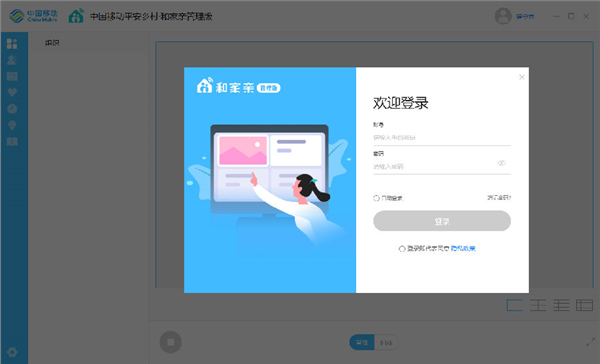Open the dashboard grid icon in sidebar

click(12, 44)
